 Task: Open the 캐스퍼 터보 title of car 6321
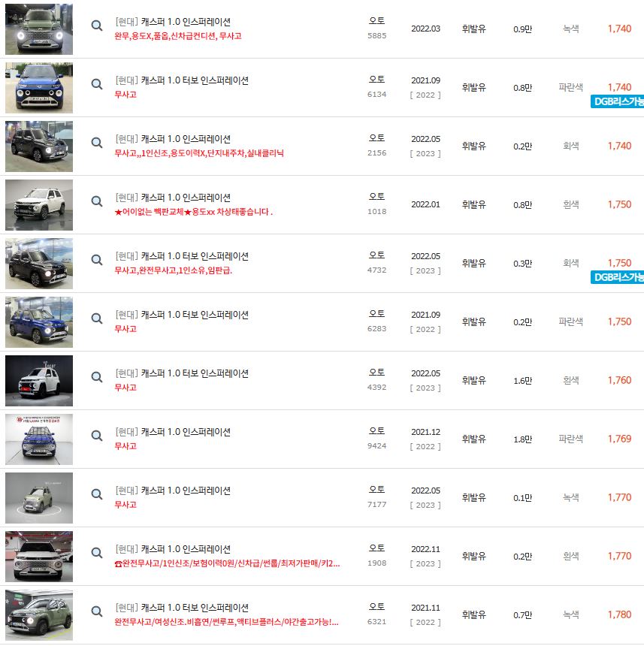click(182, 607)
